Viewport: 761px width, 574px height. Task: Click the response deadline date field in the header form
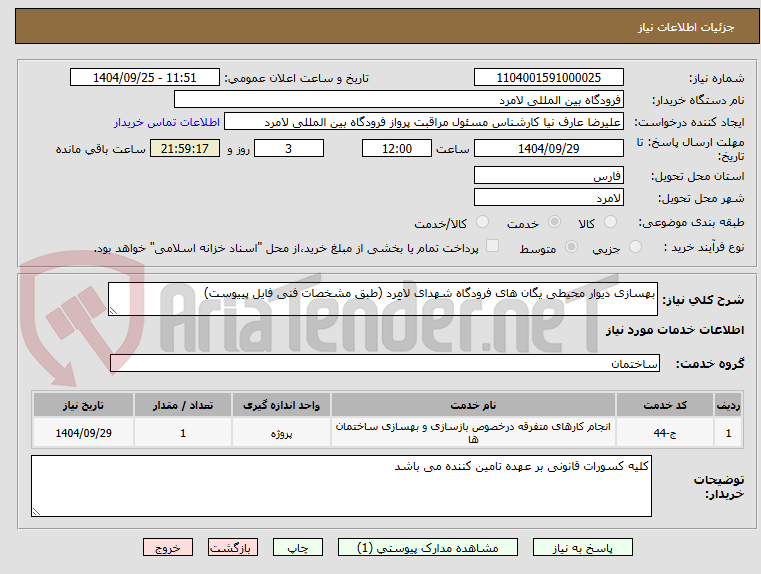[x=548, y=148]
